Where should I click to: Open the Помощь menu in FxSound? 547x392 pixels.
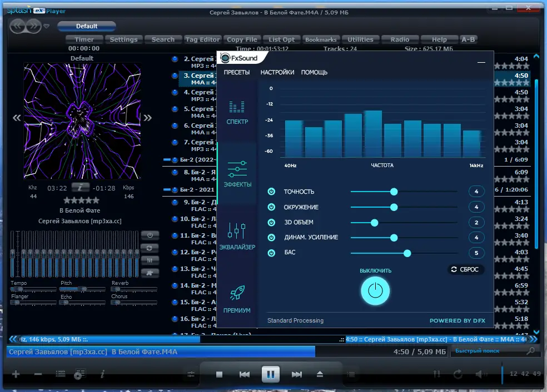pyautogui.click(x=314, y=73)
